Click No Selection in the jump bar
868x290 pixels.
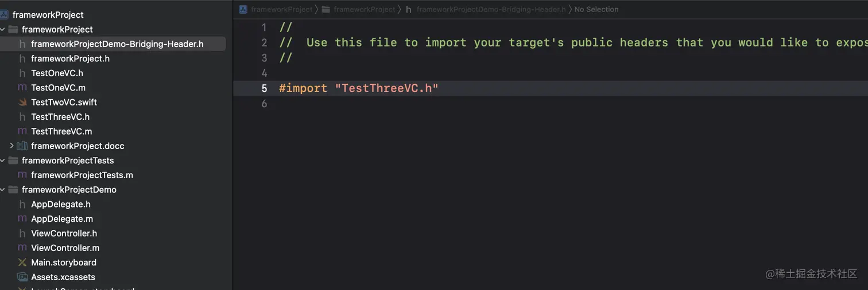(596, 9)
